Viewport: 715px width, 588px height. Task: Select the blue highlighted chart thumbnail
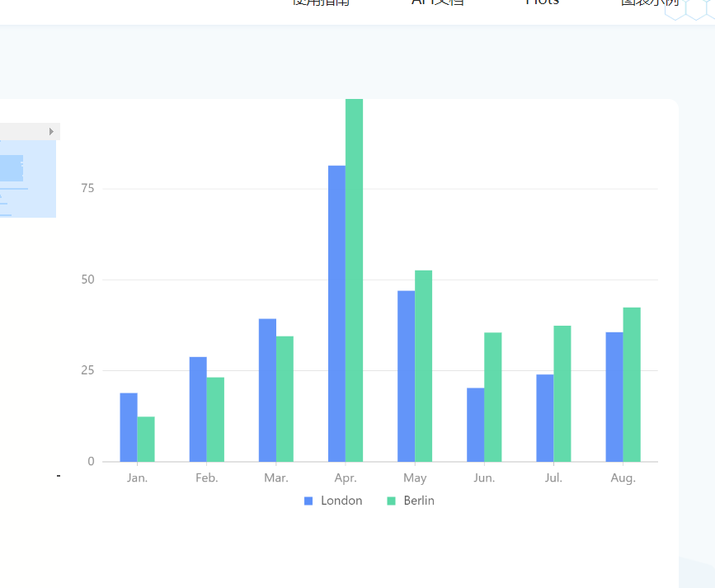[x=28, y=179]
